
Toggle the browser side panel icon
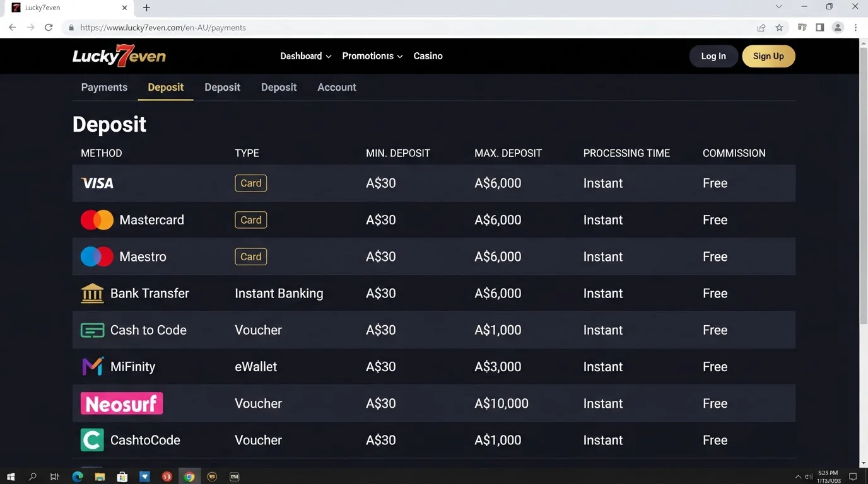[x=820, y=28]
